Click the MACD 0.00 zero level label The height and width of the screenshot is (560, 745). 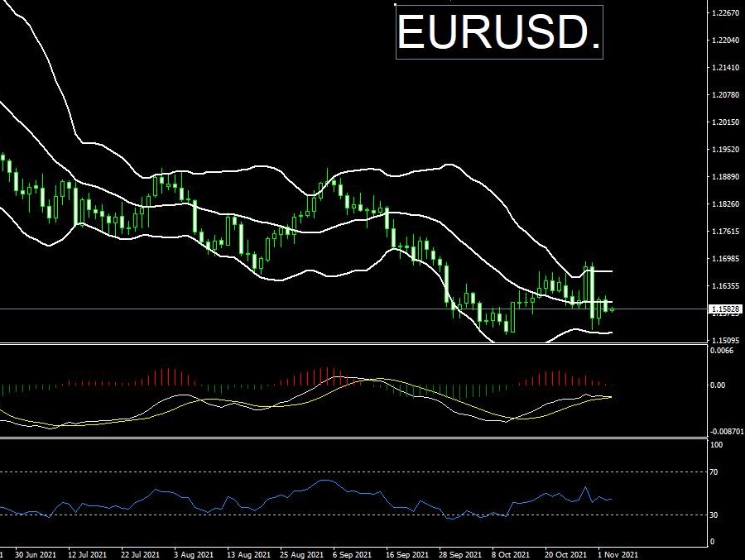click(719, 385)
